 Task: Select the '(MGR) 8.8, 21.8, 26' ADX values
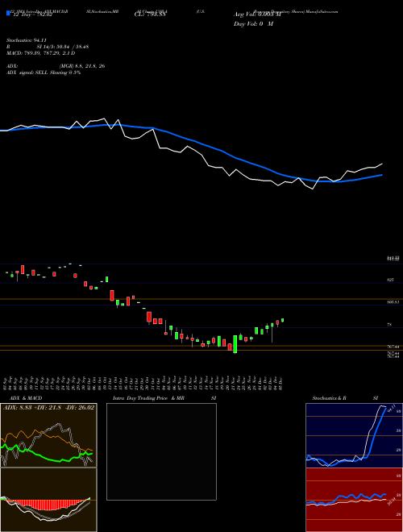pos(82,66)
